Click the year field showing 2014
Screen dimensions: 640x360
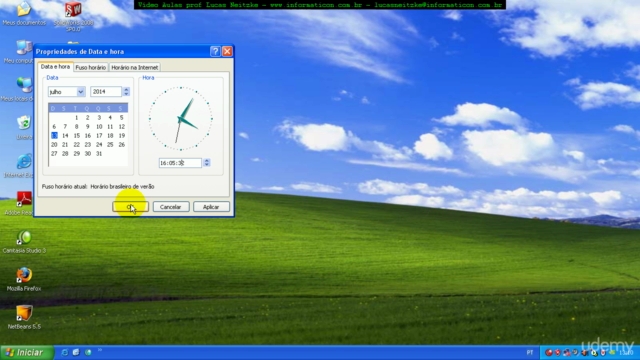tap(106, 92)
